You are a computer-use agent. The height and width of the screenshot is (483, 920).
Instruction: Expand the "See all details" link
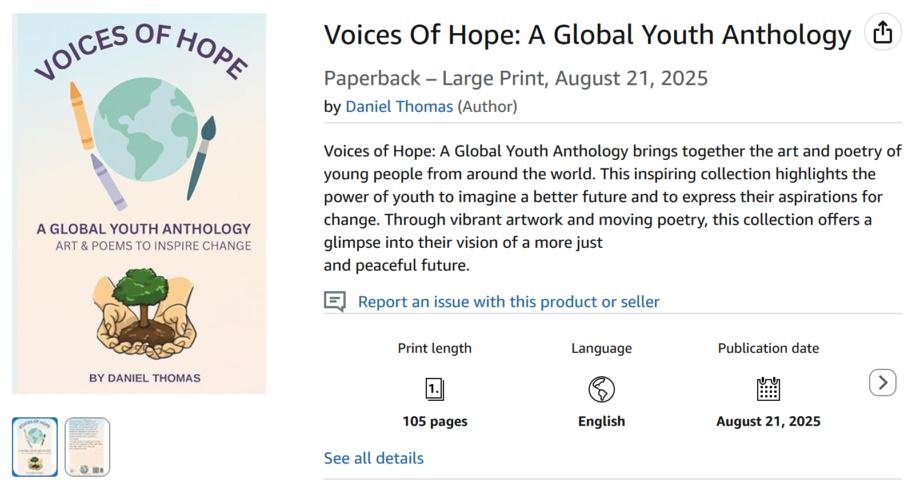coord(373,458)
